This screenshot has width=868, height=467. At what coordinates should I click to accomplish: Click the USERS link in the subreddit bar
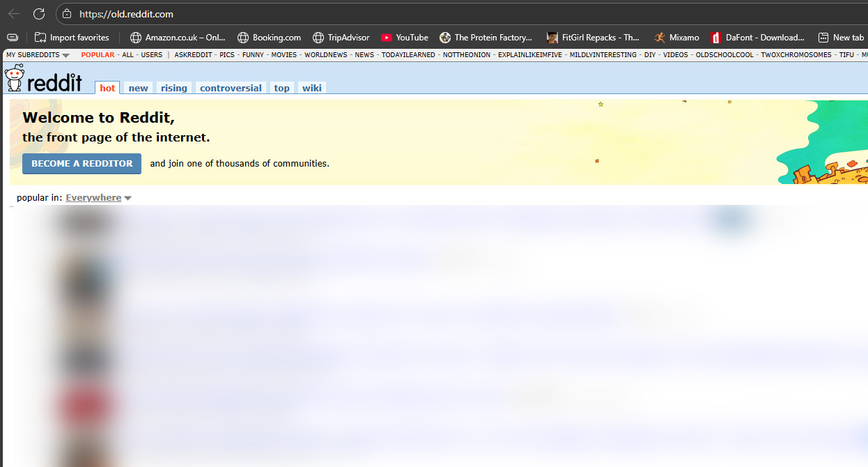151,55
